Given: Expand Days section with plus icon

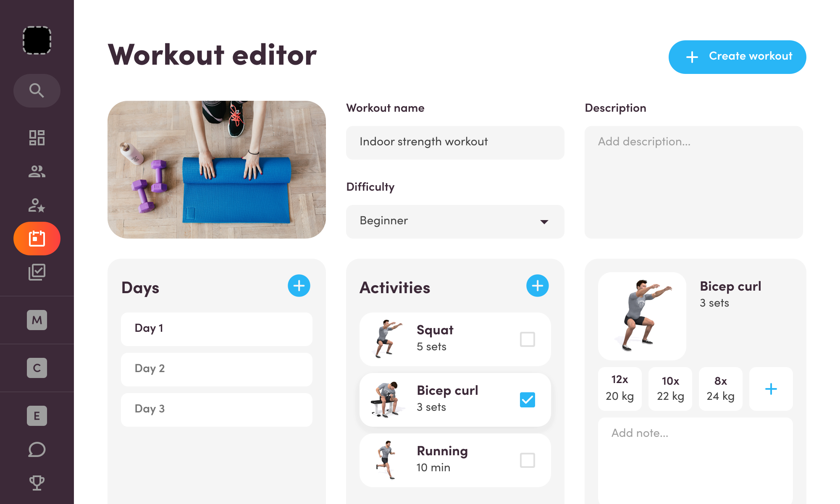Looking at the screenshot, I should coord(299,285).
